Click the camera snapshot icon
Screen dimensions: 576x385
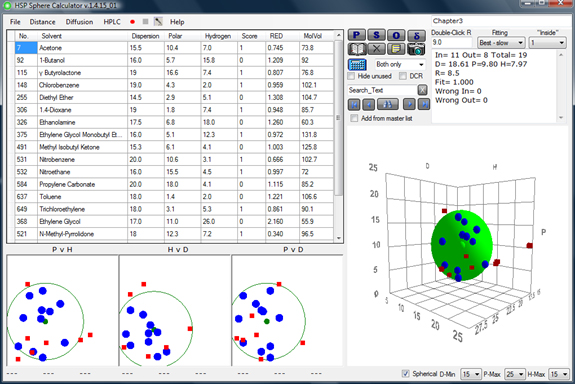[416, 49]
